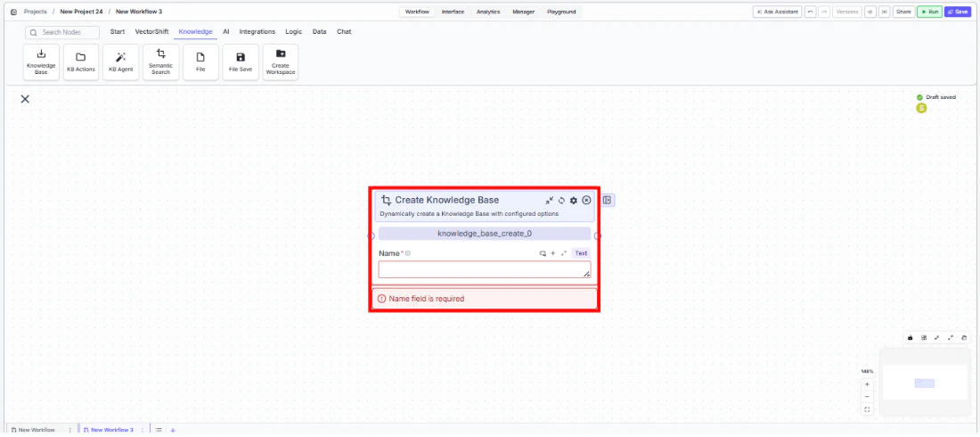Add the File node
This screenshot has width=980, height=437.
(x=200, y=62)
